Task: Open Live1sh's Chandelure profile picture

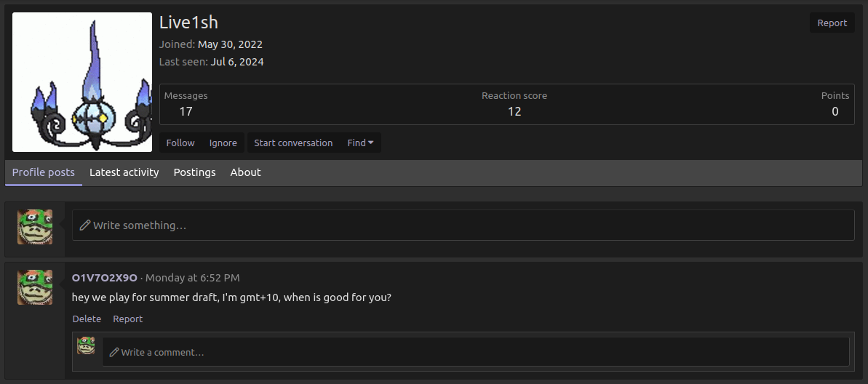Action: 82,82
